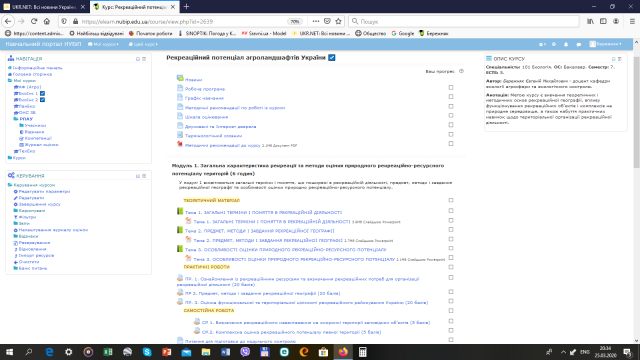Dock the КЕРУВАННЯ block icon

(x=144, y=176)
